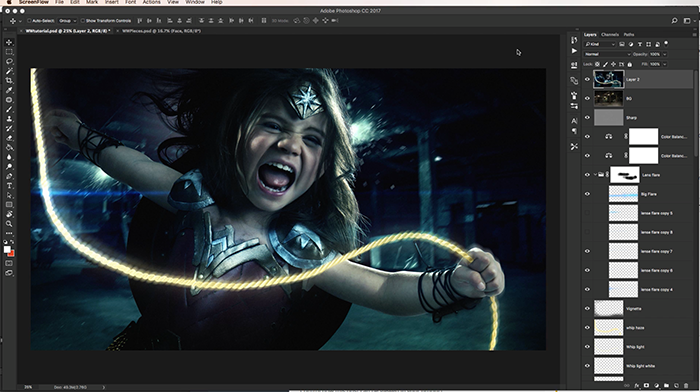700x392 pixels.
Task: Select the Type tool
Action: click(9, 186)
